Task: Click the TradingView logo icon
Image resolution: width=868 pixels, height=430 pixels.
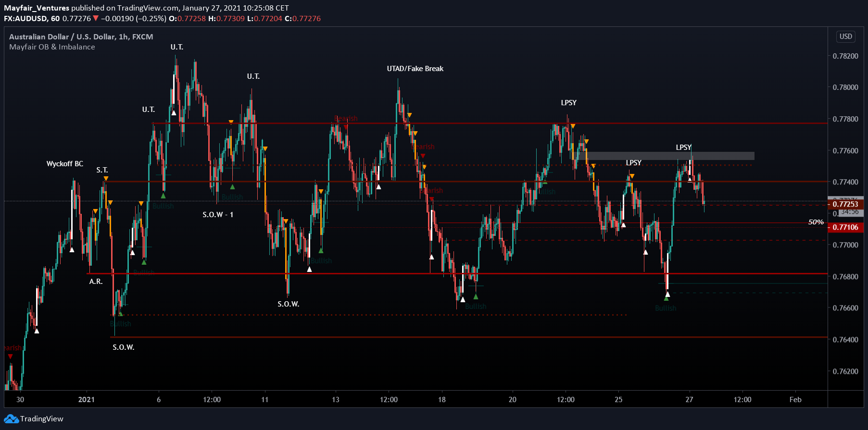Action: click(x=11, y=419)
